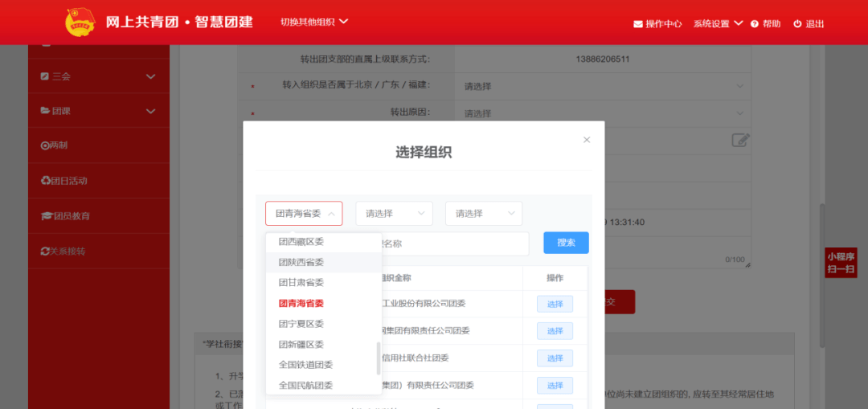Select the red 团青海省委 list option

324,303
